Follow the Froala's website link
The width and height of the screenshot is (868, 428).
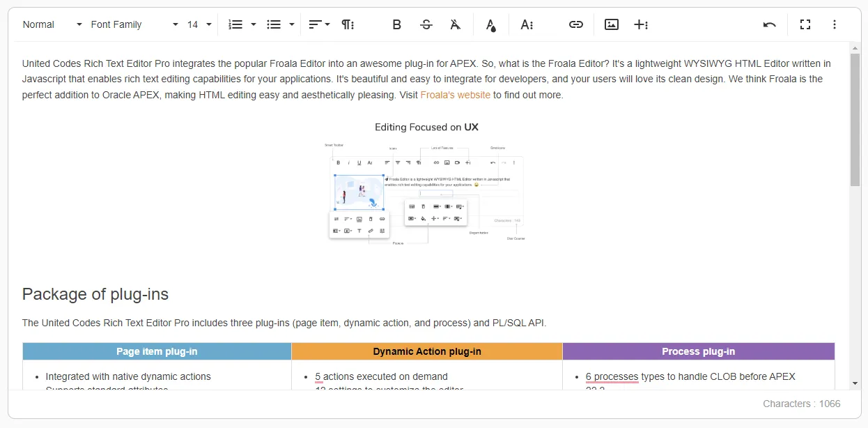tap(455, 95)
